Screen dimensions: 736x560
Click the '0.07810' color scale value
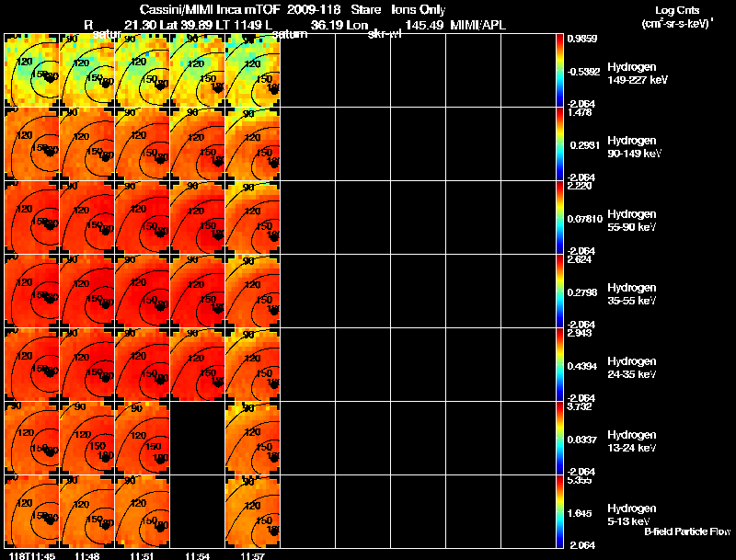pos(585,219)
